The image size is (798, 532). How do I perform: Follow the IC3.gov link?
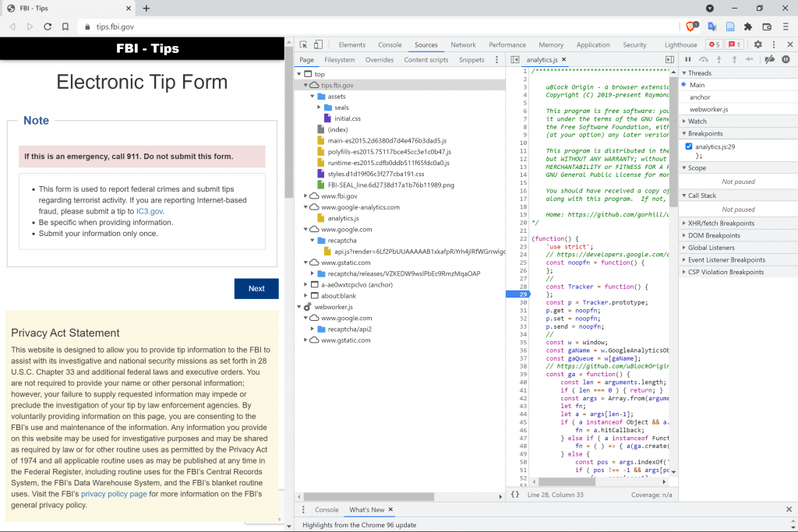click(149, 211)
